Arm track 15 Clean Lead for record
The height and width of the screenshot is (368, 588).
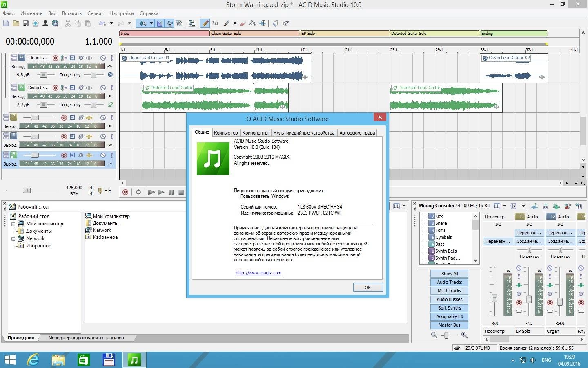[56, 58]
